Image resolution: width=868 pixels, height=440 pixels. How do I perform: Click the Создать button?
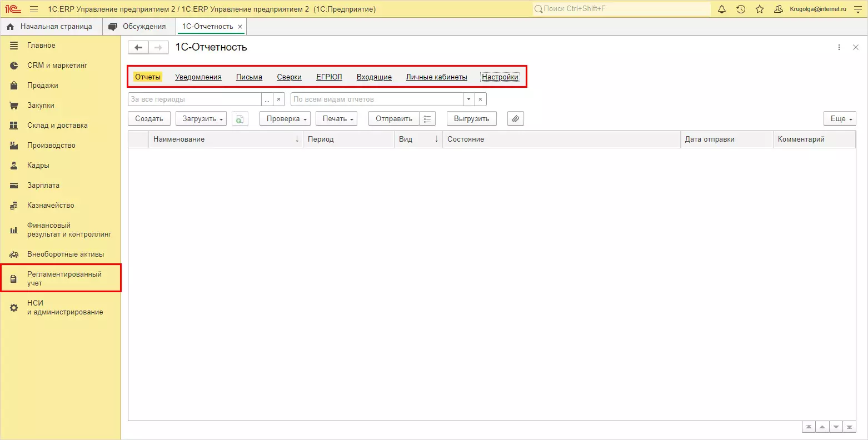pos(149,119)
